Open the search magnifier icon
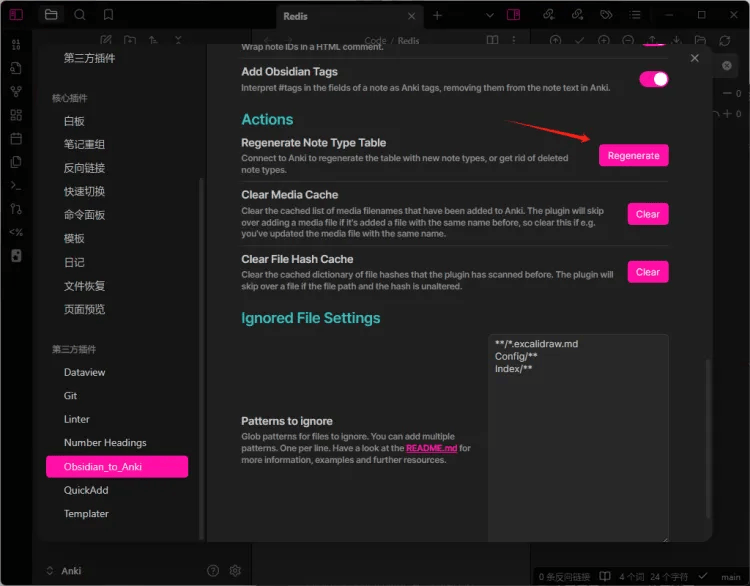750x586 pixels. 79,15
